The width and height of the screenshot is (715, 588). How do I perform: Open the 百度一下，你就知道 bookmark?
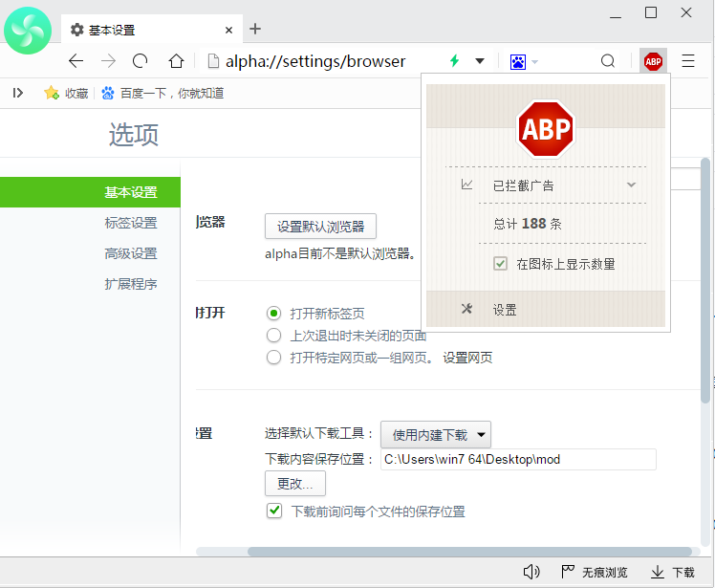162,93
